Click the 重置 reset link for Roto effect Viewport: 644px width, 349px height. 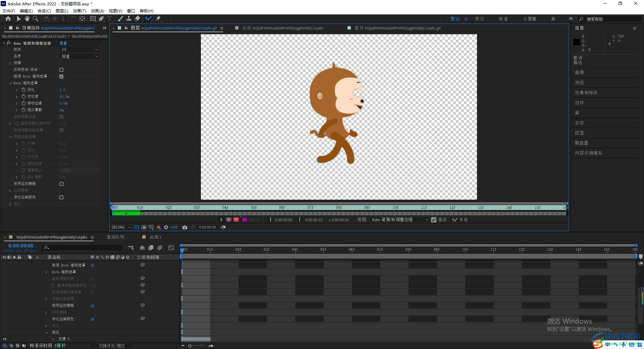[x=63, y=43]
